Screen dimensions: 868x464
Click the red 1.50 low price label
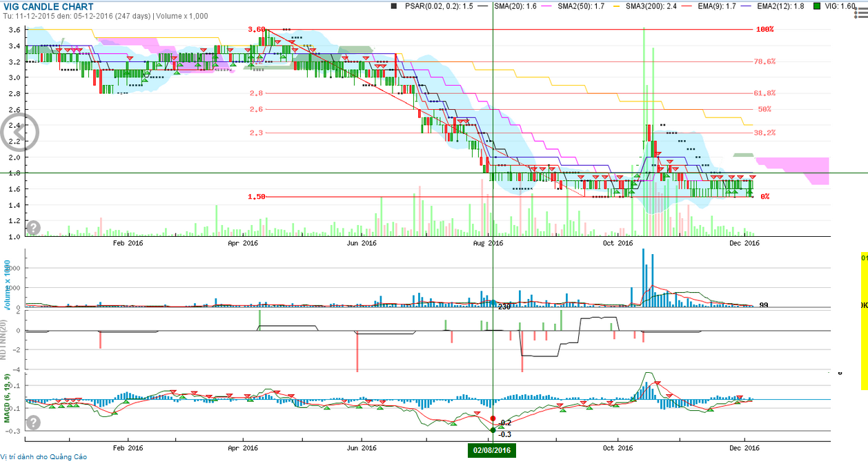point(257,197)
